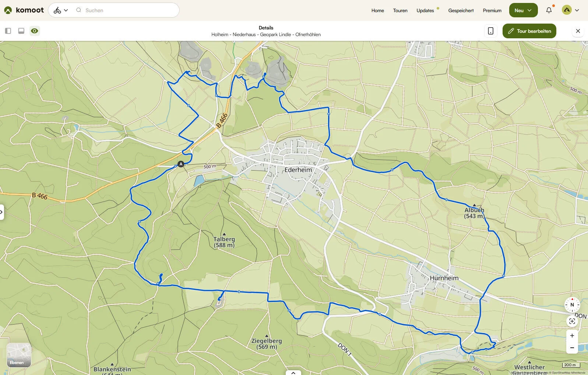Open the Premium page
This screenshot has width=588, height=375.
492,10
